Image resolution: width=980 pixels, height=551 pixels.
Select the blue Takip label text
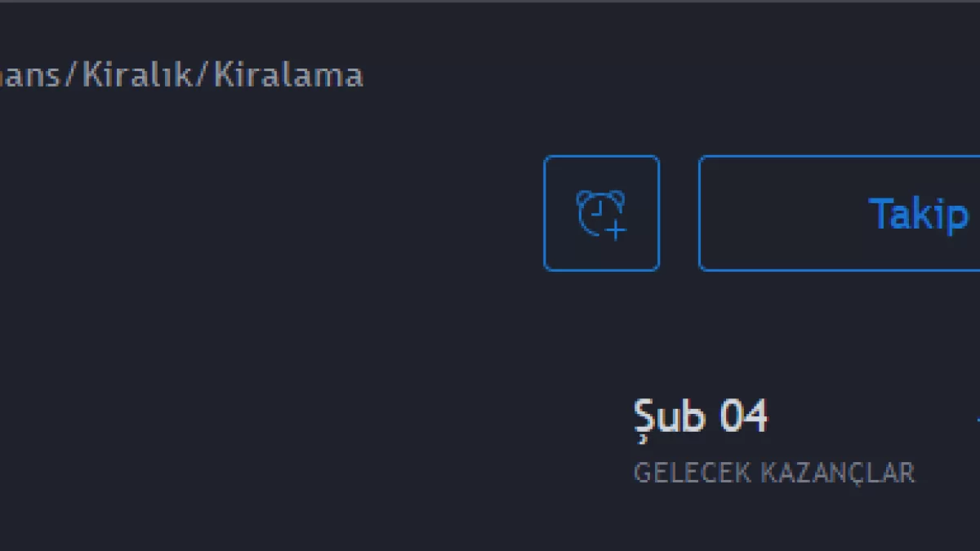918,215
